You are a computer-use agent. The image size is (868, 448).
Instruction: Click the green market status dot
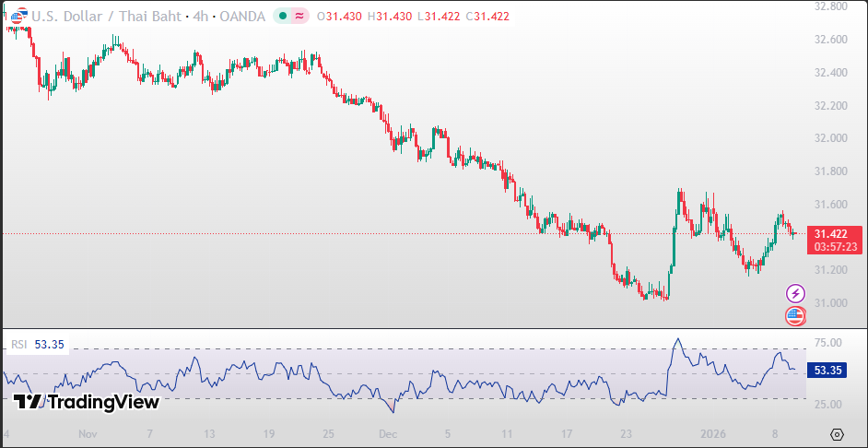click(x=282, y=17)
